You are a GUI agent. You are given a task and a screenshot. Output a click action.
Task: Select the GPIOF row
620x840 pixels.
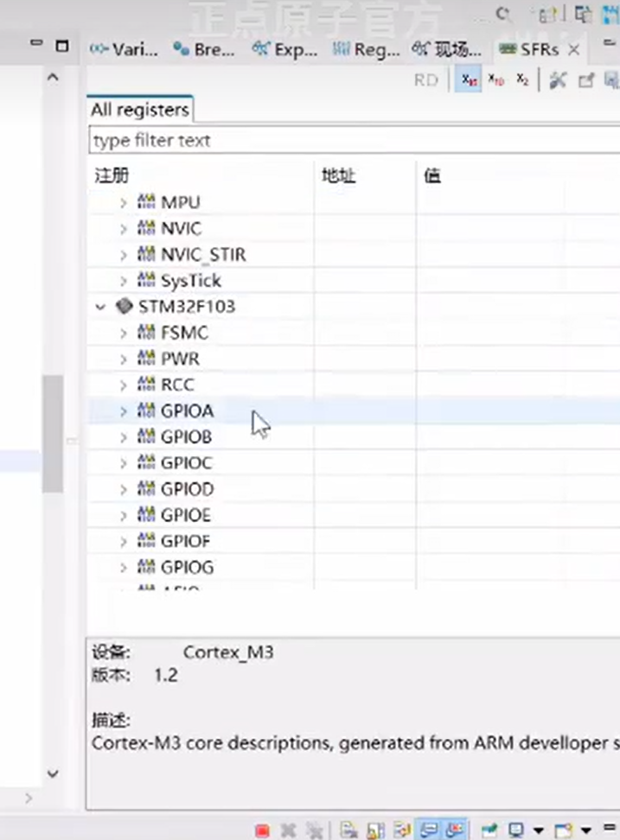coord(354,541)
